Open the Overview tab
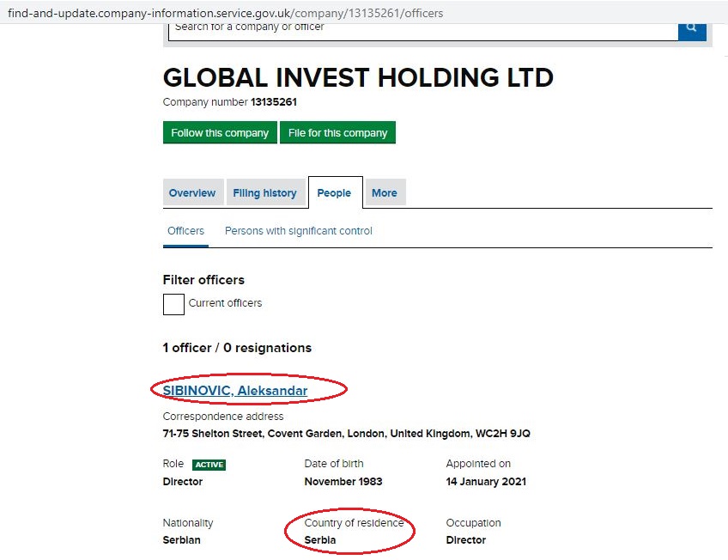The height and width of the screenshot is (560, 728). pyautogui.click(x=192, y=192)
